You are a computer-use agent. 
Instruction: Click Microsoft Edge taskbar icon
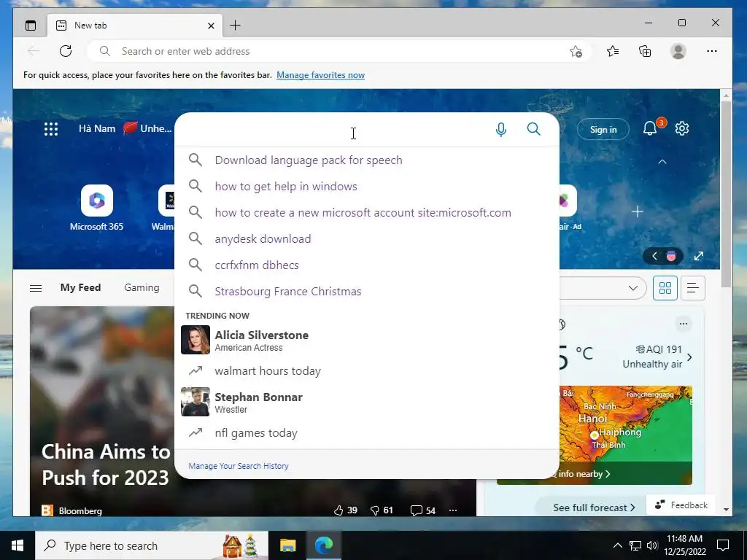[324, 545]
